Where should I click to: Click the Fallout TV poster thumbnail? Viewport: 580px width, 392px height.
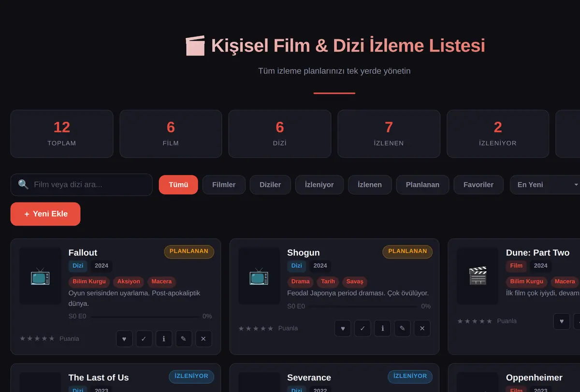40,276
